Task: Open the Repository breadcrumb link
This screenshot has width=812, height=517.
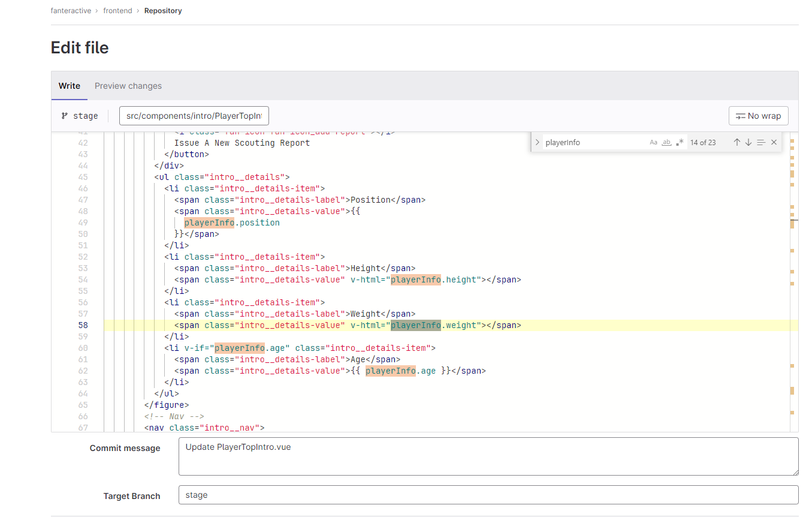Action: (163, 11)
